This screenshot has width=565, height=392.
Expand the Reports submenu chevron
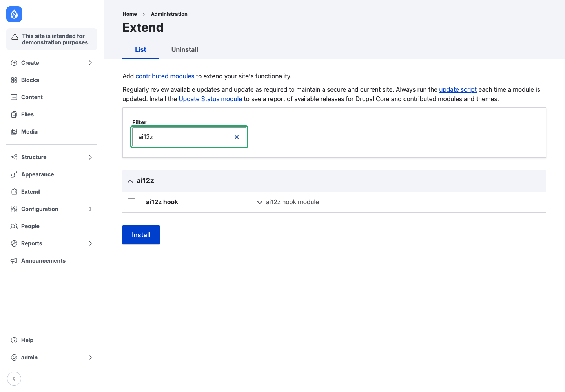(90, 243)
